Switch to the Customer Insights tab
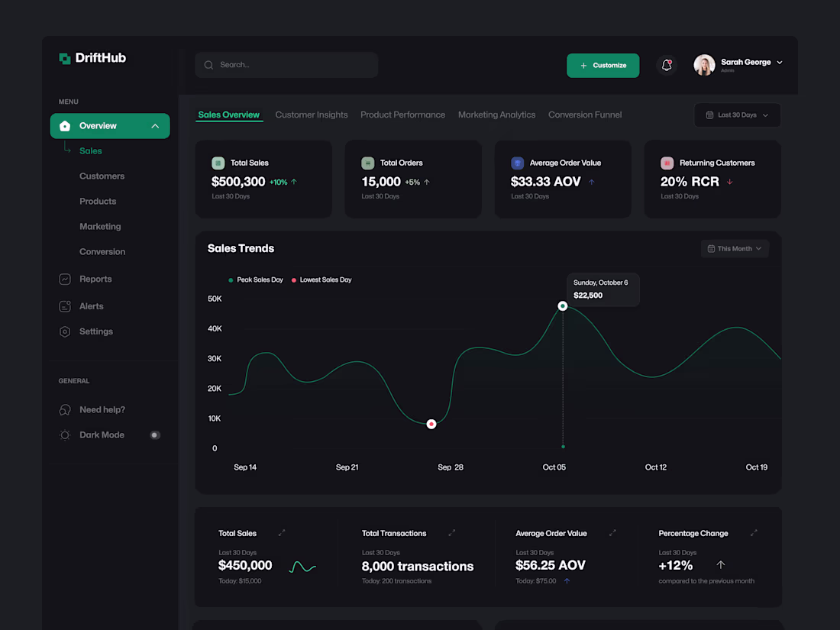 (x=312, y=115)
